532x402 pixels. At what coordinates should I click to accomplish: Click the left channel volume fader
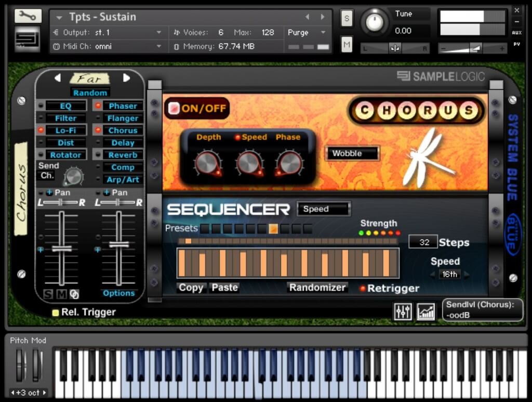(x=61, y=249)
